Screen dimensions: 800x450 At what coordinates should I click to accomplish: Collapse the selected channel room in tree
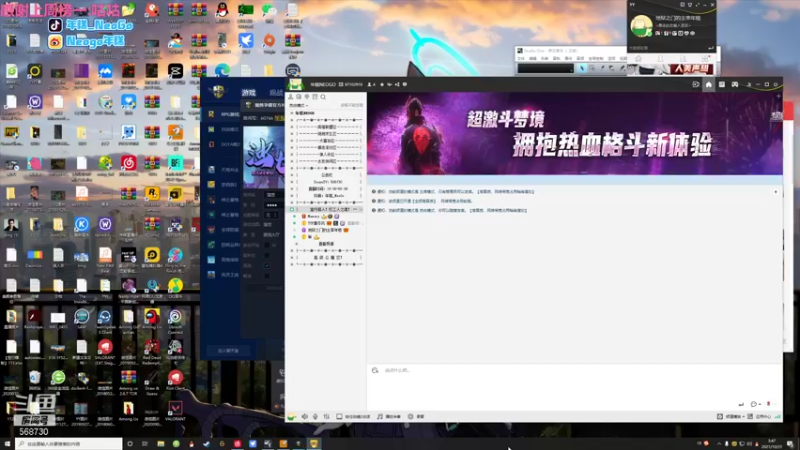click(x=292, y=210)
